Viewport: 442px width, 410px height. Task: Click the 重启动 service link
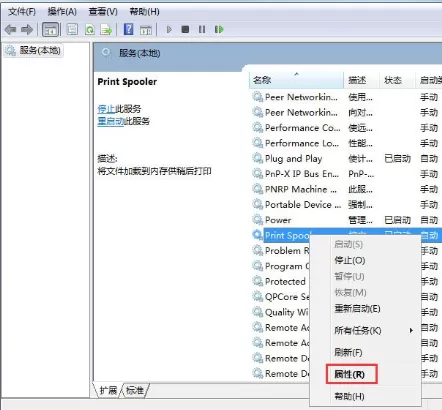pyautogui.click(x=111, y=121)
